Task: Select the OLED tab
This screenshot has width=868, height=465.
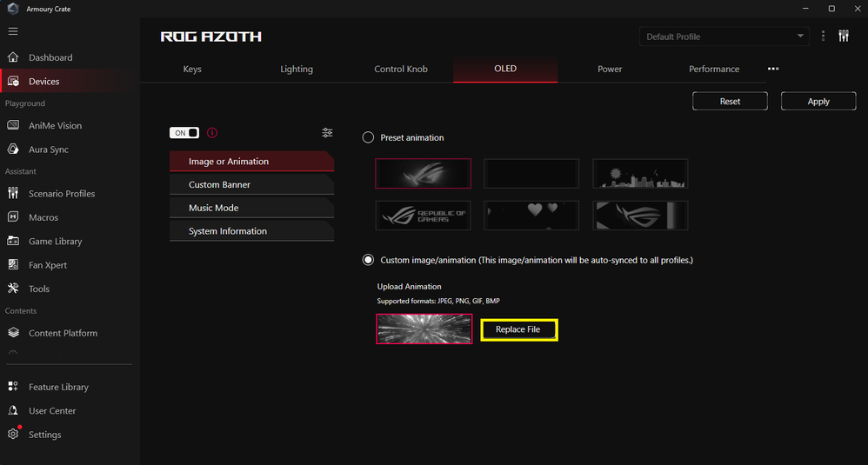Action: point(505,69)
